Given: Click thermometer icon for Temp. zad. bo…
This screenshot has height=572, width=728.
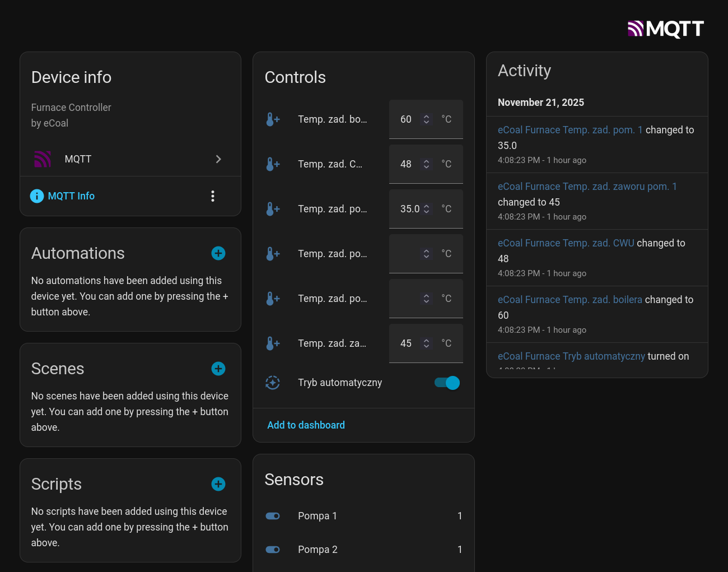Looking at the screenshot, I should pyautogui.click(x=273, y=119).
